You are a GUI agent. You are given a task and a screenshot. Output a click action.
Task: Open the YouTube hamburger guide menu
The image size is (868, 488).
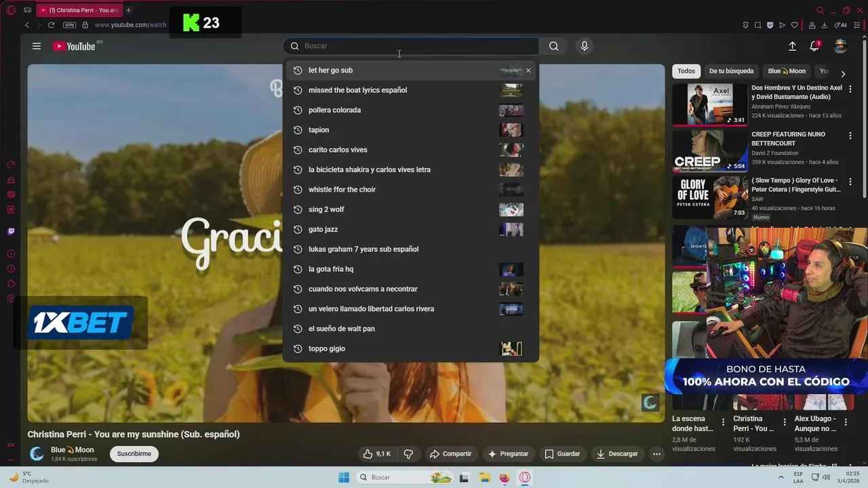click(x=37, y=46)
